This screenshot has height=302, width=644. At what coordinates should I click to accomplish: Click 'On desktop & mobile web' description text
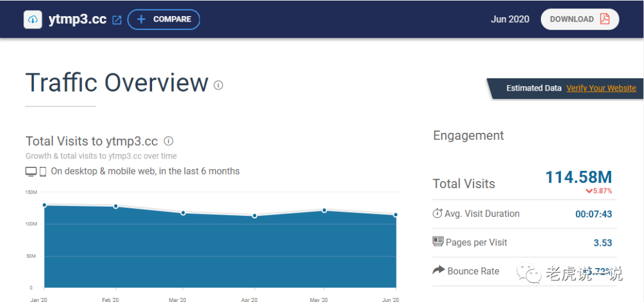tap(145, 171)
